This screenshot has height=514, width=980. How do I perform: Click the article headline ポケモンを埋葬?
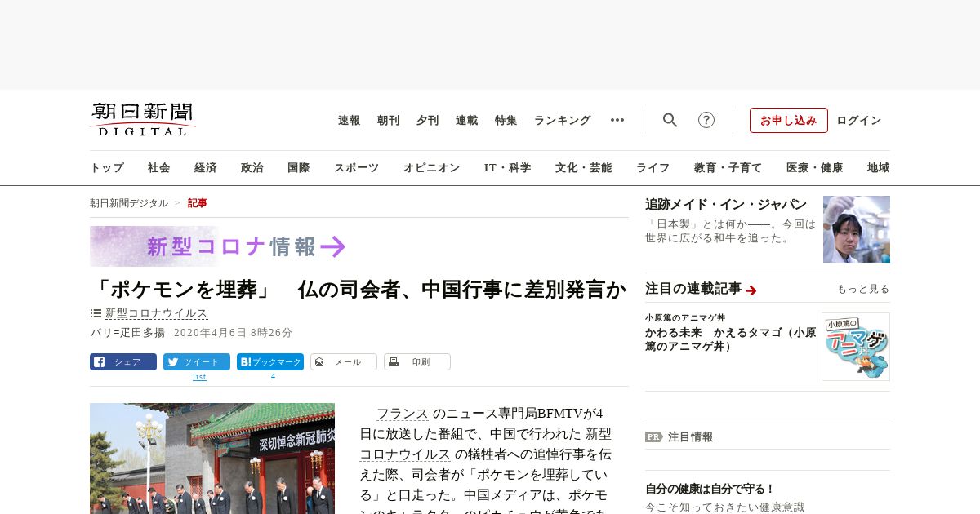[x=359, y=290]
